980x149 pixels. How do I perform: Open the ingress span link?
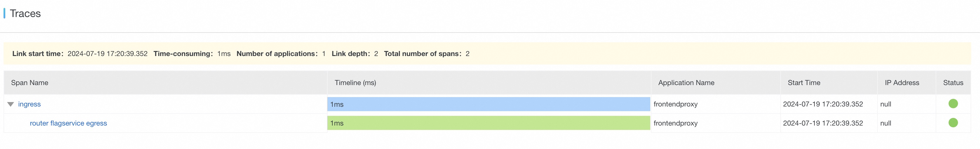pos(29,104)
